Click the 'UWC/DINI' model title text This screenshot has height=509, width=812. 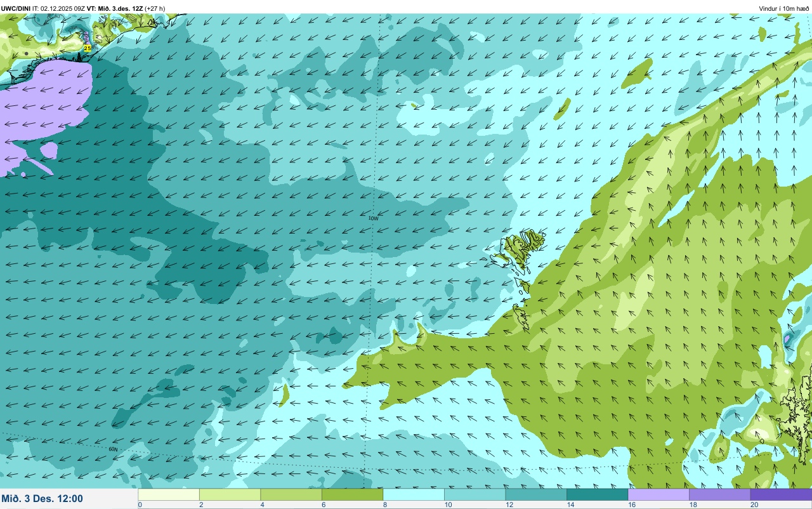coord(16,8)
